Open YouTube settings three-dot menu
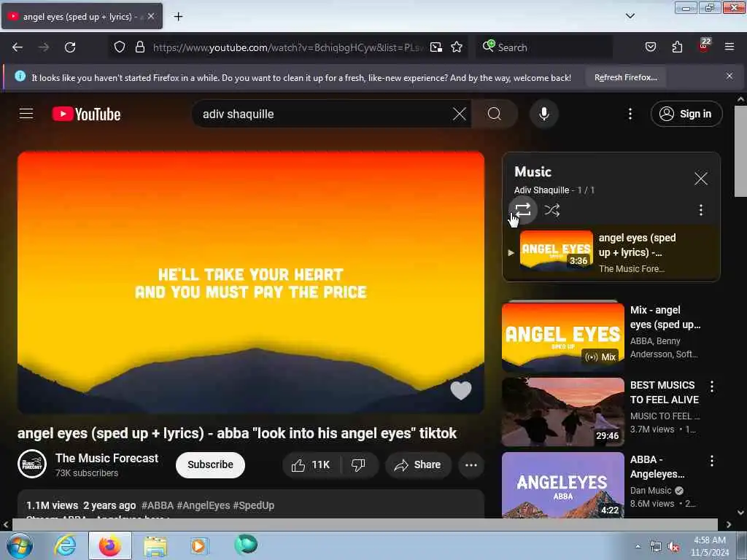The height and width of the screenshot is (560, 747). pos(630,114)
